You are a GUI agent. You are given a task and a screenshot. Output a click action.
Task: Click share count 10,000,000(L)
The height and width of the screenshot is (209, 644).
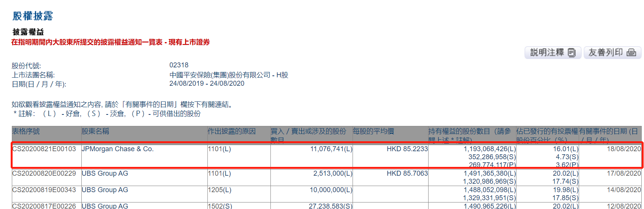pos(331,190)
